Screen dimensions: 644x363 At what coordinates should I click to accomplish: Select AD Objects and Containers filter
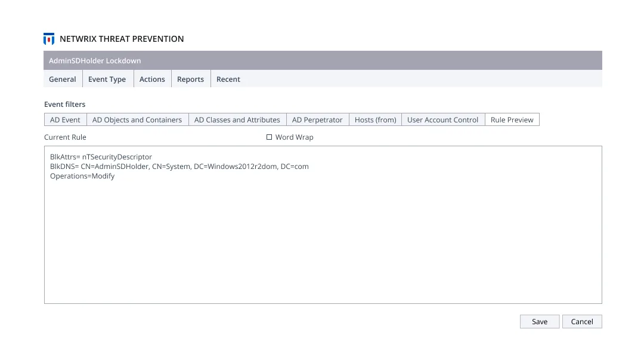(137, 119)
